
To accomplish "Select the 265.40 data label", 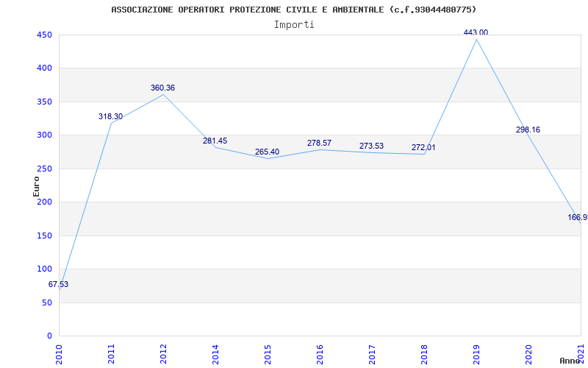I will coord(267,152).
